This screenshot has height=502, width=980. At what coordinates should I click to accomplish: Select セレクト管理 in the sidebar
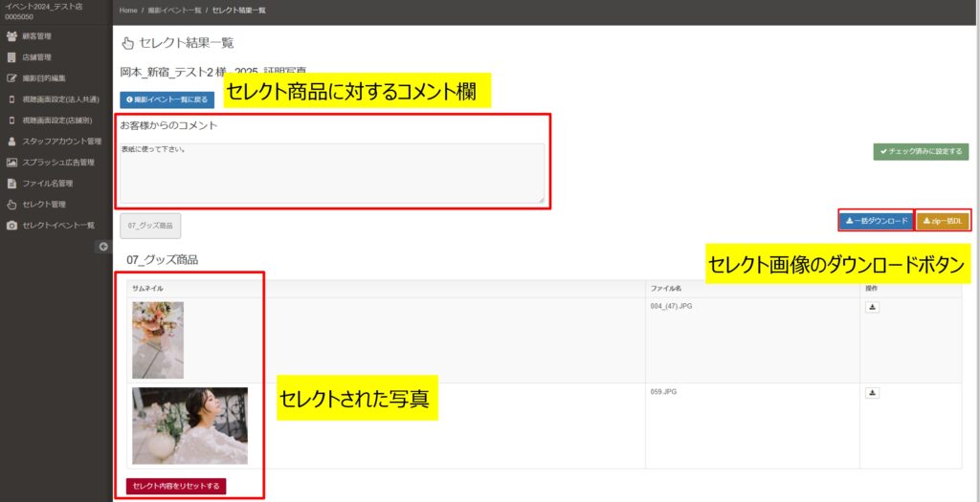tap(43, 205)
